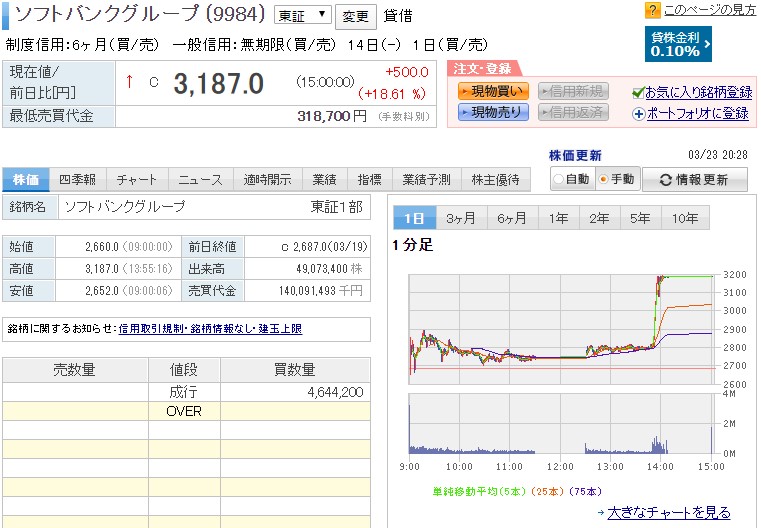
Task: Switch to the 指標 tab
Action: coord(370,180)
